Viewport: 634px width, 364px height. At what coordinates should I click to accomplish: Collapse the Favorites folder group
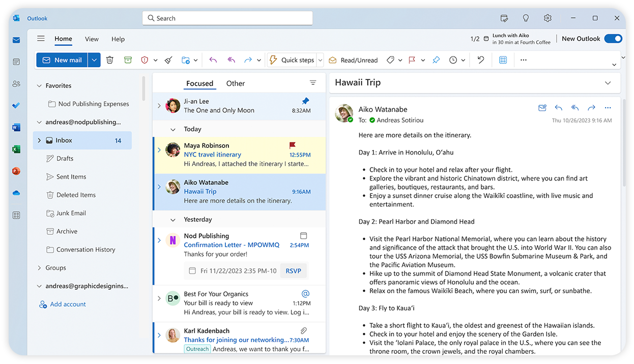click(39, 86)
